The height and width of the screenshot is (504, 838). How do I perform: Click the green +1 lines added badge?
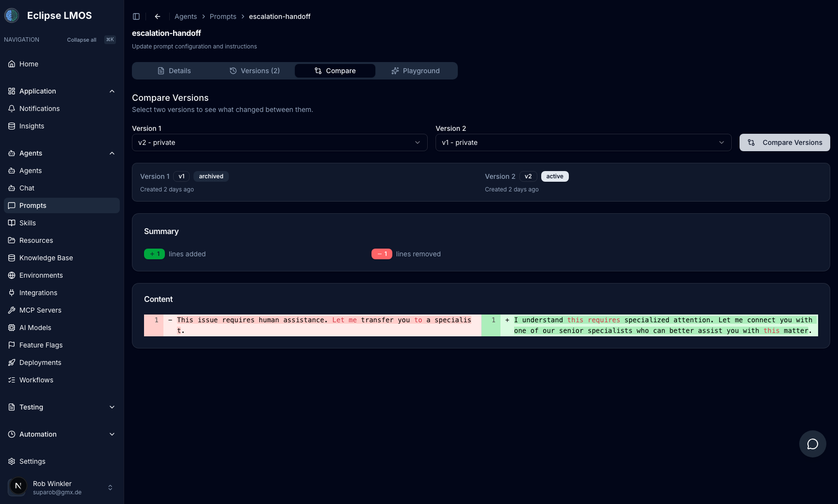[x=154, y=254]
